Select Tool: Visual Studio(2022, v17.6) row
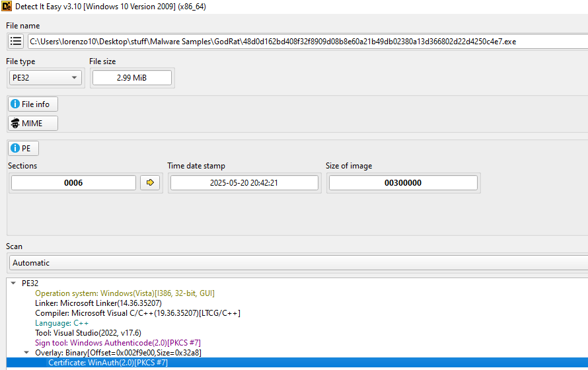Screen dimensions: 588x370 click(x=88, y=333)
